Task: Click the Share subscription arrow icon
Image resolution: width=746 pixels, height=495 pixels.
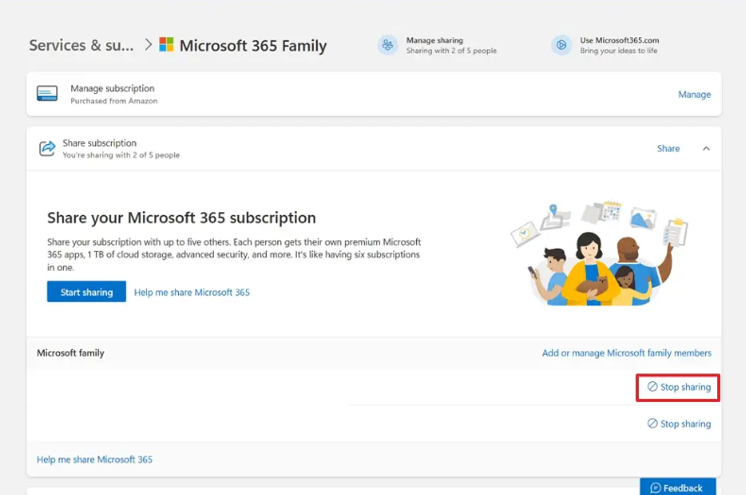Action: (47, 148)
